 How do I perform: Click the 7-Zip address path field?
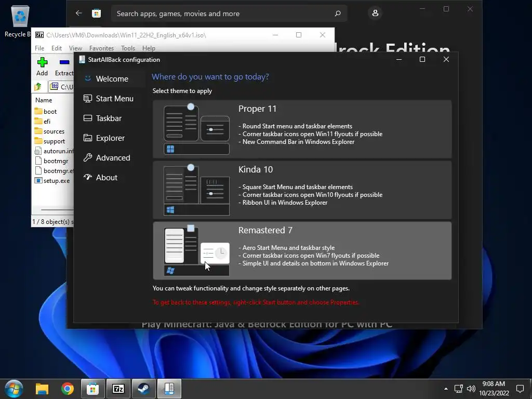point(61,87)
